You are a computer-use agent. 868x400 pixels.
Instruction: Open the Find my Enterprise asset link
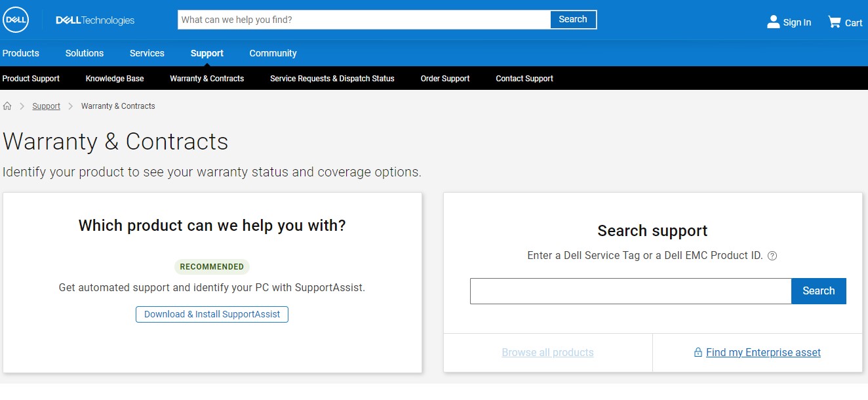(763, 353)
